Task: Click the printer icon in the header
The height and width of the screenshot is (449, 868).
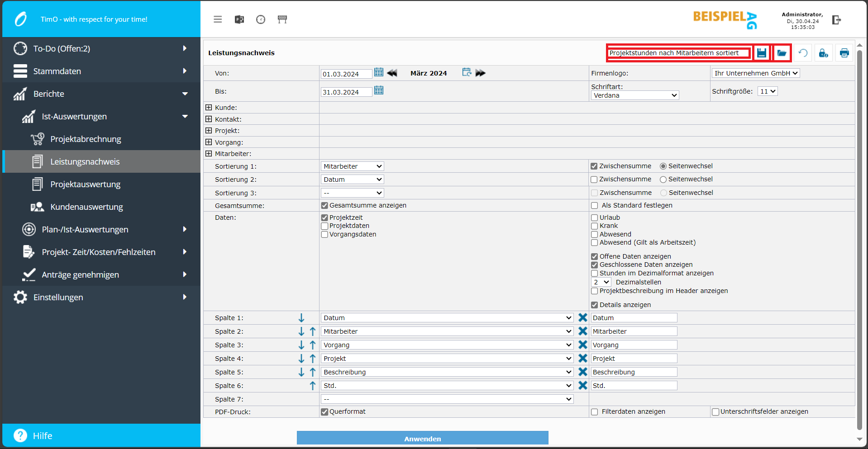Action: coord(844,53)
